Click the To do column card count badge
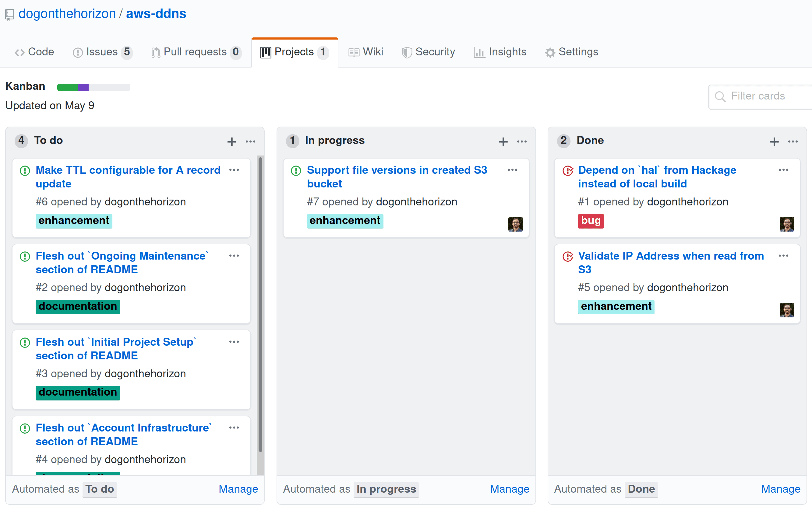Image resolution: width=812 pixels, height=510 pixels. [x=21, y=141]
